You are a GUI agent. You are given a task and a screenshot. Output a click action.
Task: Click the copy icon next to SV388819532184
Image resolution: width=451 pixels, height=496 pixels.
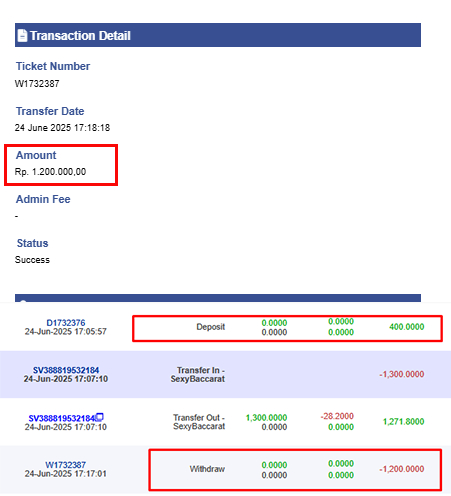(100, 417)
